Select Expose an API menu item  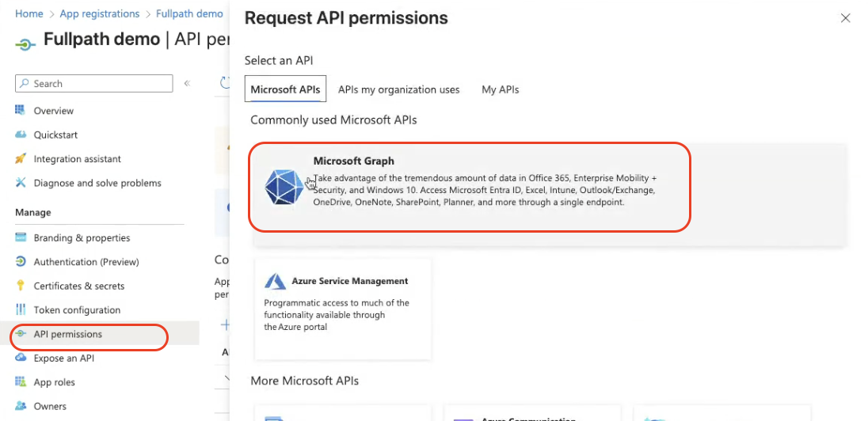click(63, 358)
